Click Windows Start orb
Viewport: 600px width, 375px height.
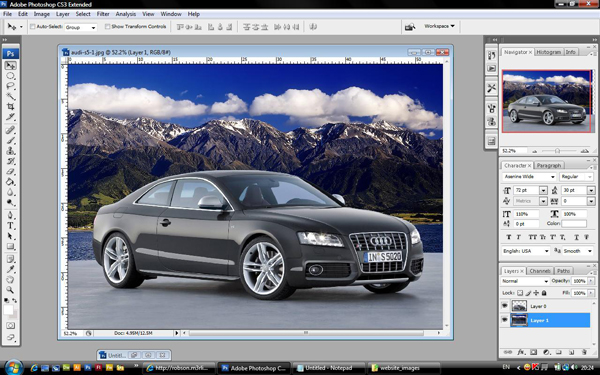(x=14, y=367)
